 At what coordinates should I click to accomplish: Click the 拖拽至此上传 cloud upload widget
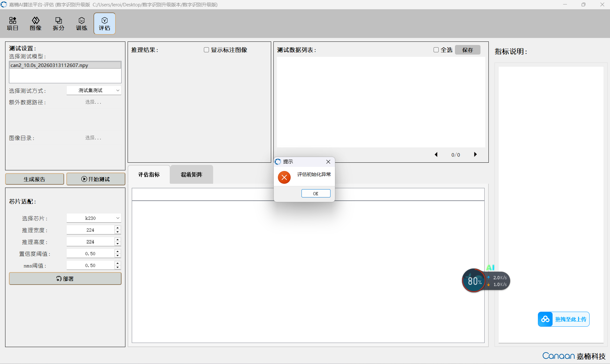(563, 319)
